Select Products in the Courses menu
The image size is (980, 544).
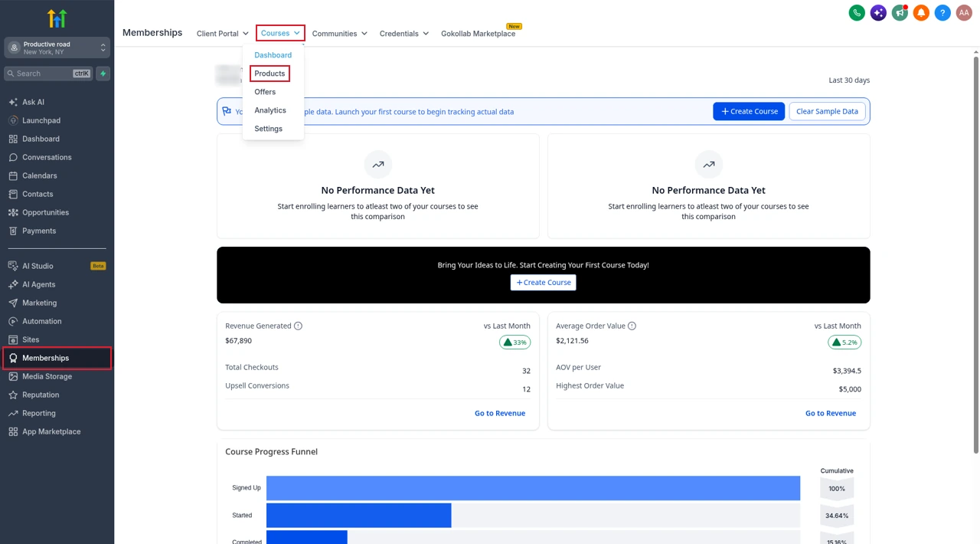[x=269, y=74]
